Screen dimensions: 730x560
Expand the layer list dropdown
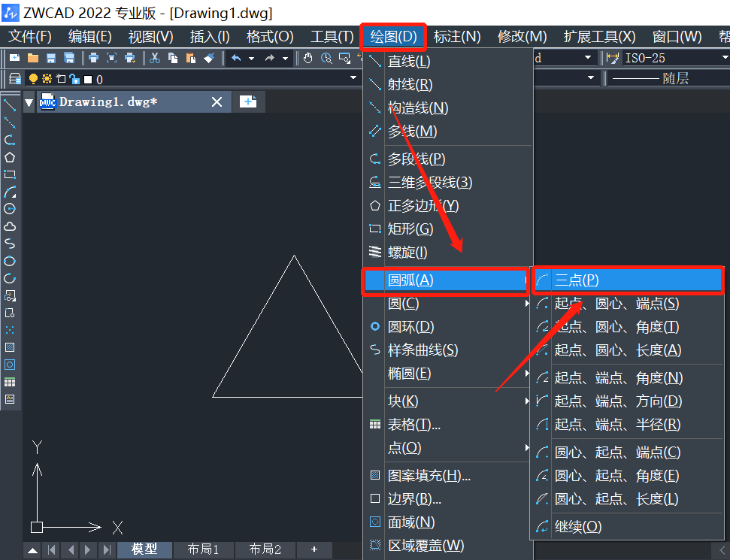[353, 78]
